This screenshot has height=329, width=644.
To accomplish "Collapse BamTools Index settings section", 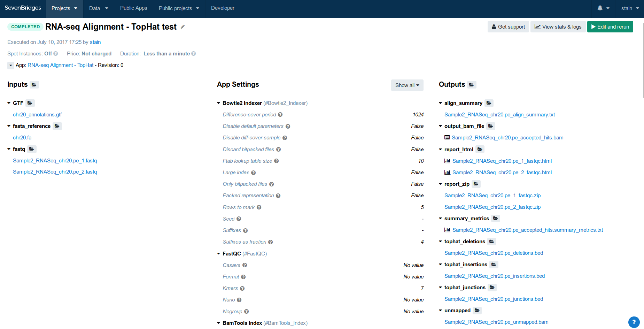I will coord(219,323).
